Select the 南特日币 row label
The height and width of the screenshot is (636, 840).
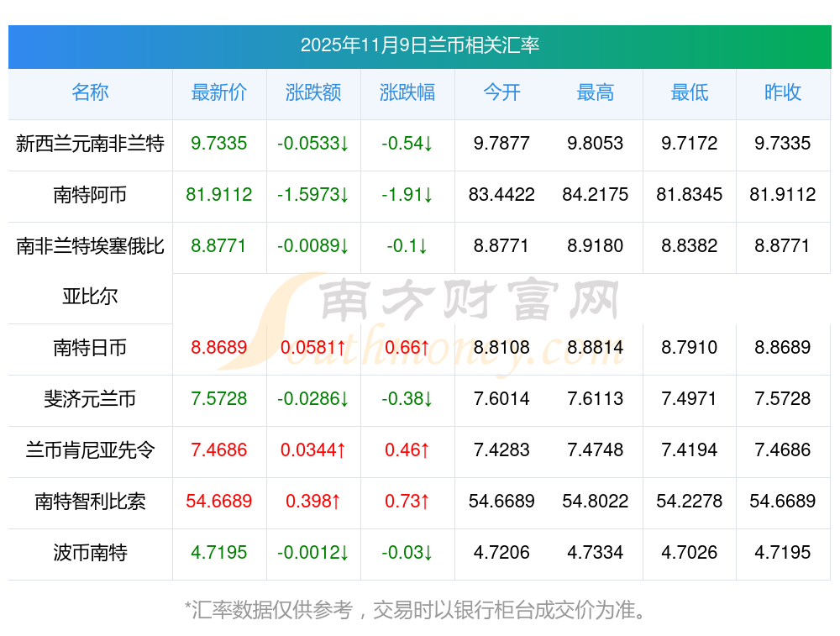[90, 348]
